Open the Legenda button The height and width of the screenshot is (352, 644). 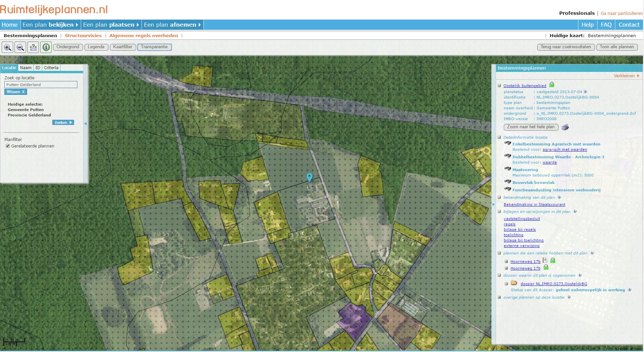[x=96, y=47]
